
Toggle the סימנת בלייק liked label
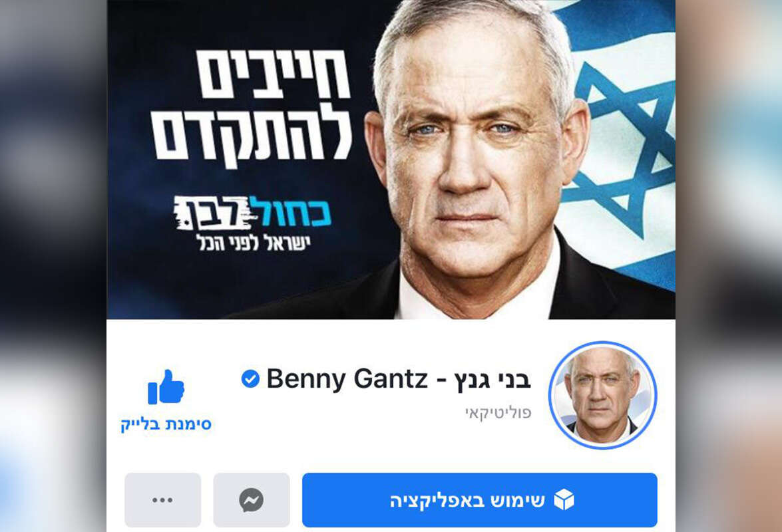pos(166,424)
